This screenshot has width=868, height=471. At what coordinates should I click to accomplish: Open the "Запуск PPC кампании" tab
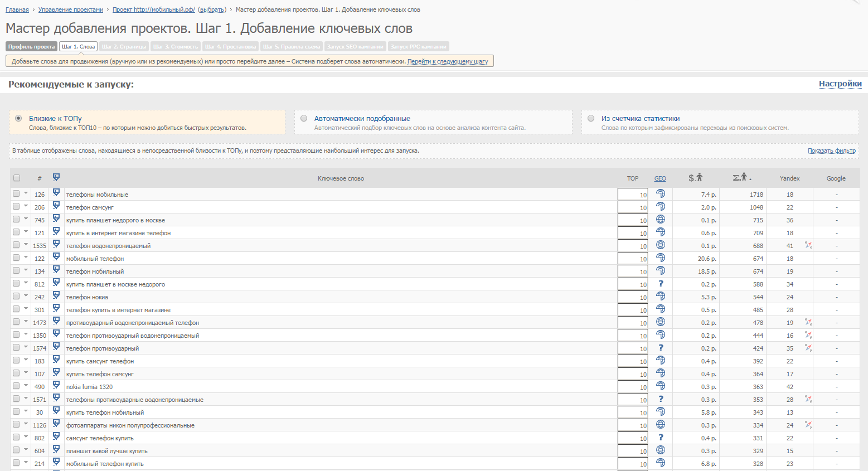coord(419,47)
